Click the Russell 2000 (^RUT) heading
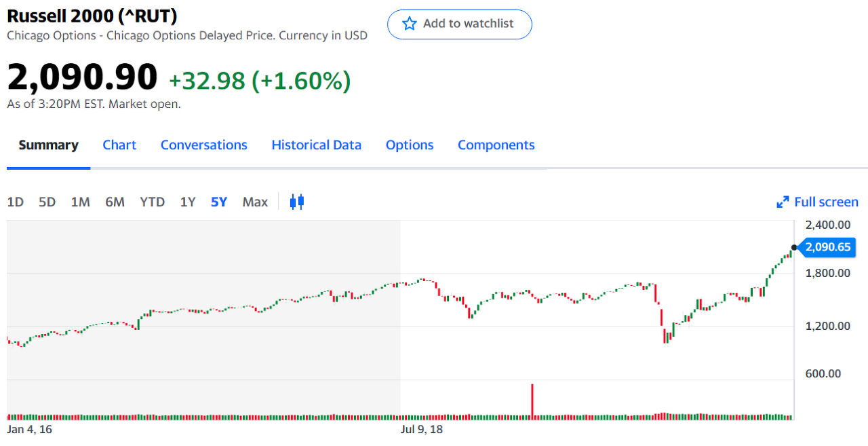Viewport: 868px width, 446px height. click(x=92, y=16)
